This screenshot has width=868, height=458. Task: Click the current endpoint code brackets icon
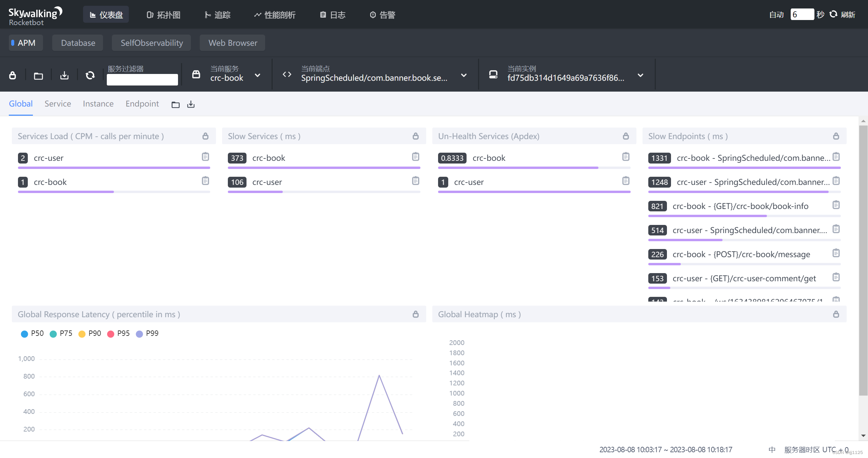click(287, 74)
